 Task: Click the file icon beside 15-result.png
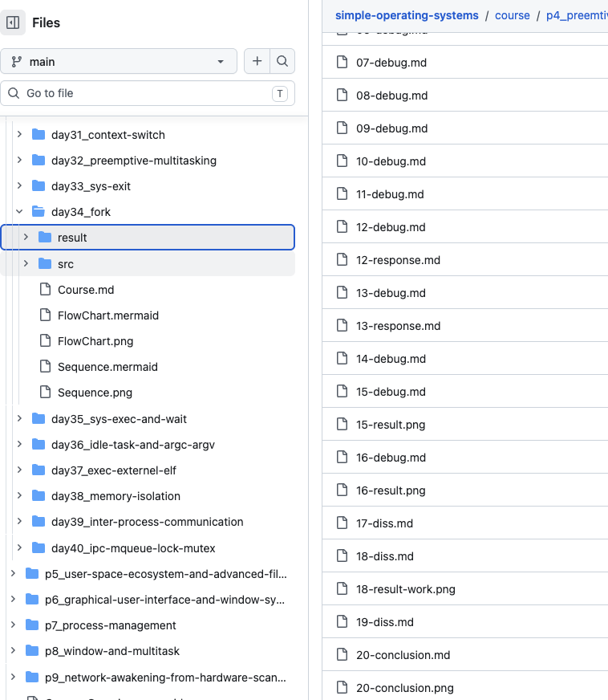coord(343,425)
